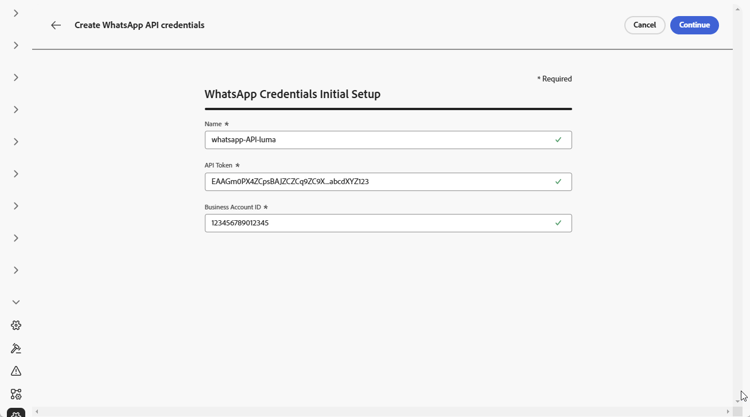Click the Business Account ID input field

coord(388,223)
